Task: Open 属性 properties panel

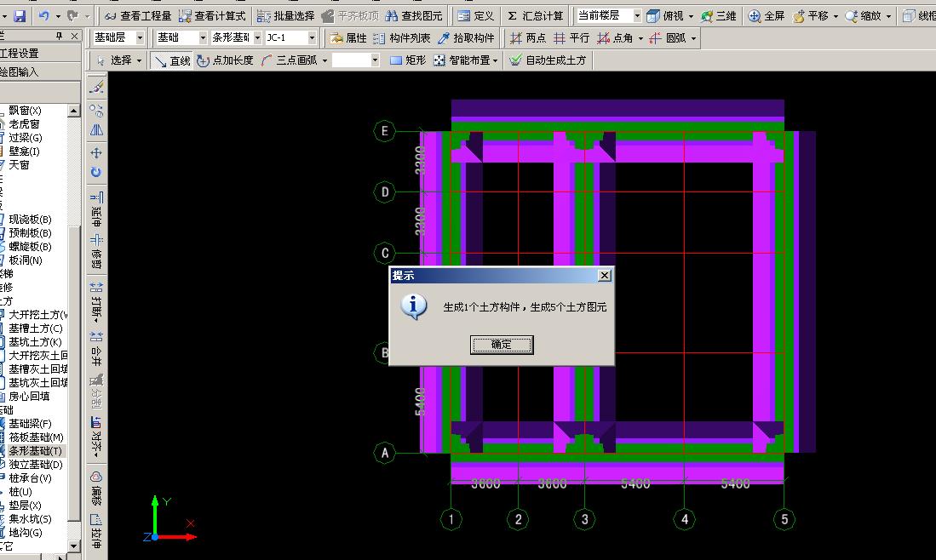Action: tap(348, 38)
